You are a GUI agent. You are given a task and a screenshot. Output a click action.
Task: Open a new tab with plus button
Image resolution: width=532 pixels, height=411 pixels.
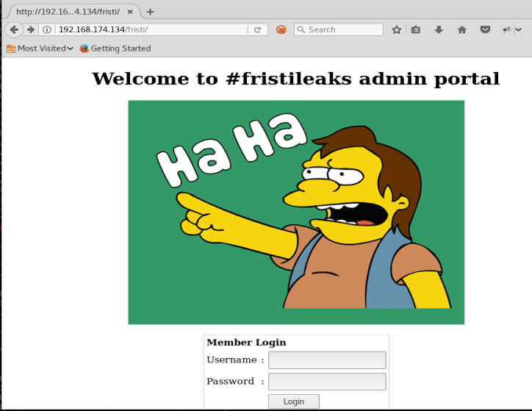tap(150, 12)
